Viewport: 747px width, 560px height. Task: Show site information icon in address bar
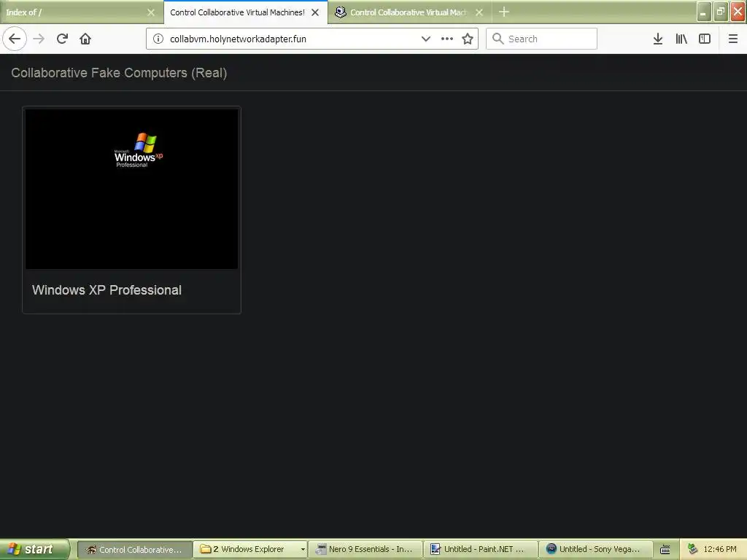pos(158,39)
